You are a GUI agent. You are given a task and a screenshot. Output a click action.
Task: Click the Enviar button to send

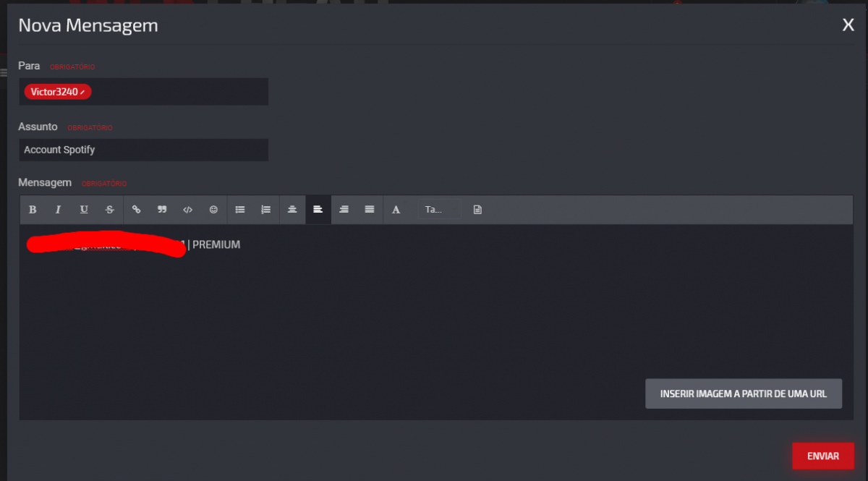[x=822, y=456]
